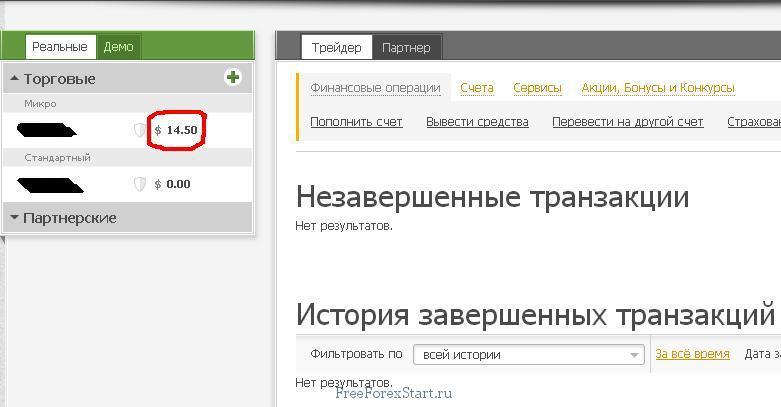Click Перевести на другой счет link

point(628,121)
